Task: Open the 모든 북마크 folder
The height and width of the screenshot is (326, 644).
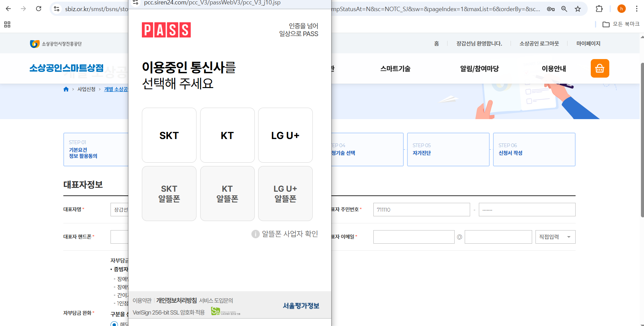Action: click(x=621, y=24)
